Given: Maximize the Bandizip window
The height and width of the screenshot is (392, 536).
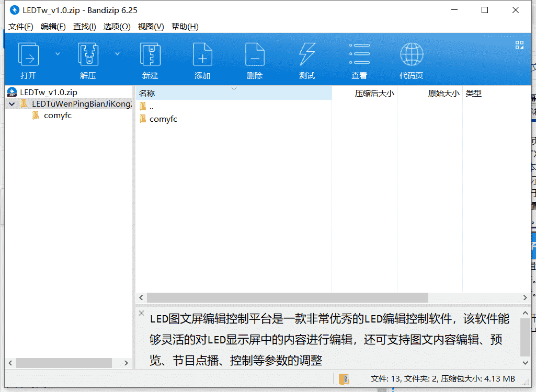Looking at the screenshot, I should point(485,10).
